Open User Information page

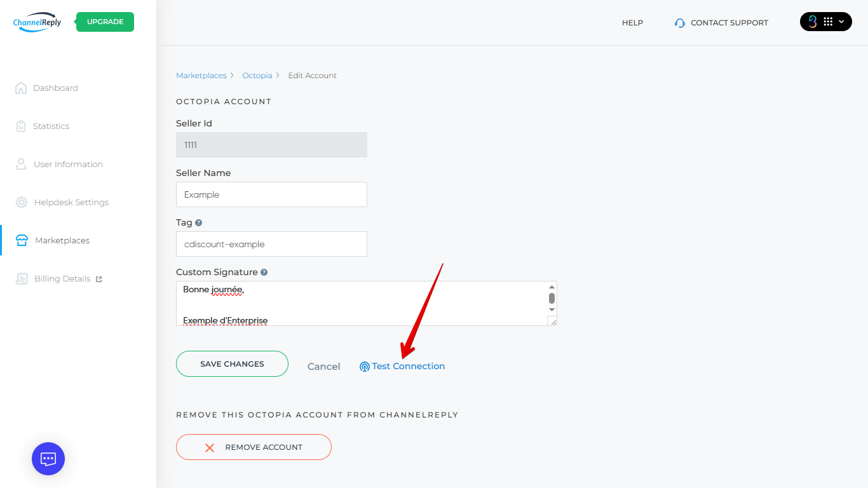click(x=68, y=165)
